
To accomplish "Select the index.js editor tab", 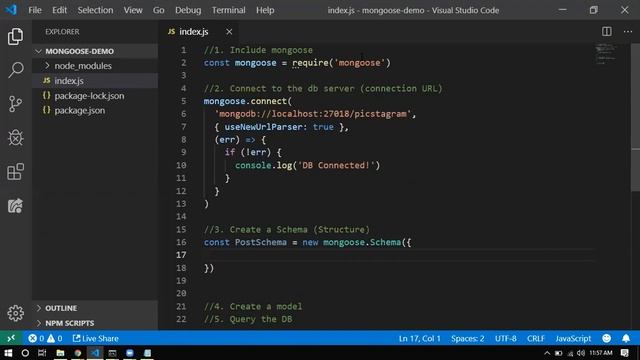I will coord(199,31).
